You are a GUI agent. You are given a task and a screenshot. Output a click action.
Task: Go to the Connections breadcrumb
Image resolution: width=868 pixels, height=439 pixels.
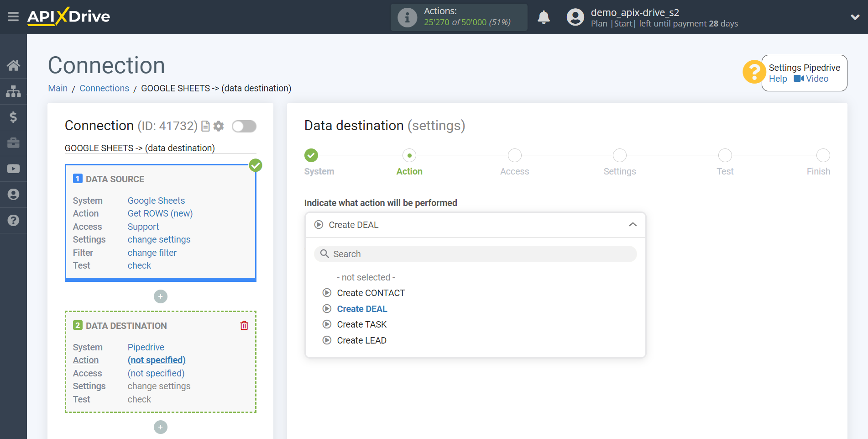(x=104, y=88)
